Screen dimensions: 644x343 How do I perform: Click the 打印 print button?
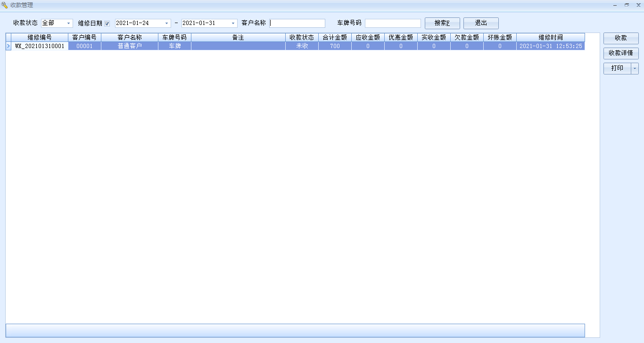617,68
